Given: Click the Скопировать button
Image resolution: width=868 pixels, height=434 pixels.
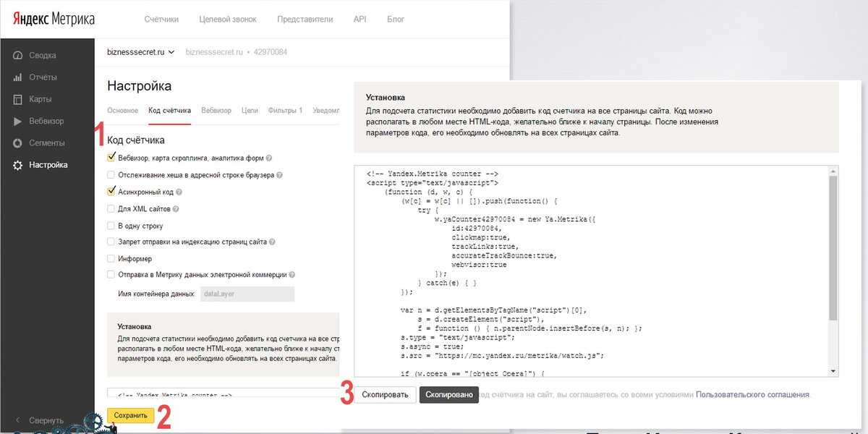Looking at the screenshot, I should tap(386, 395).
